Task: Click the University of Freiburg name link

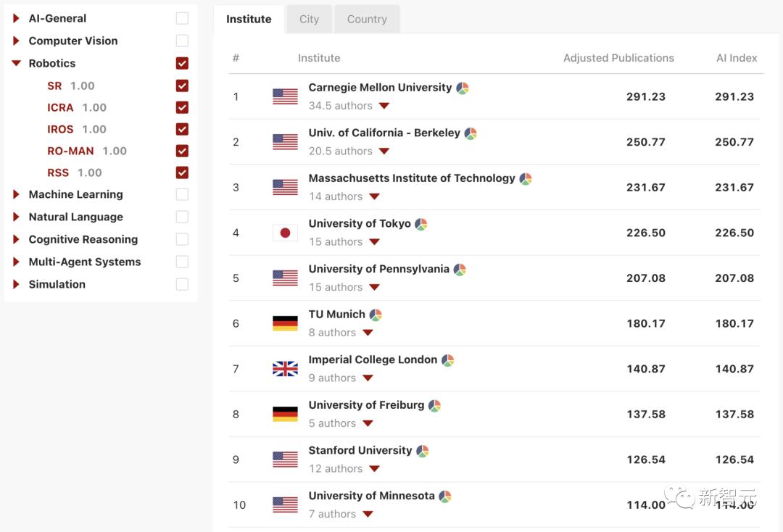Action: (x=366, y=405)
